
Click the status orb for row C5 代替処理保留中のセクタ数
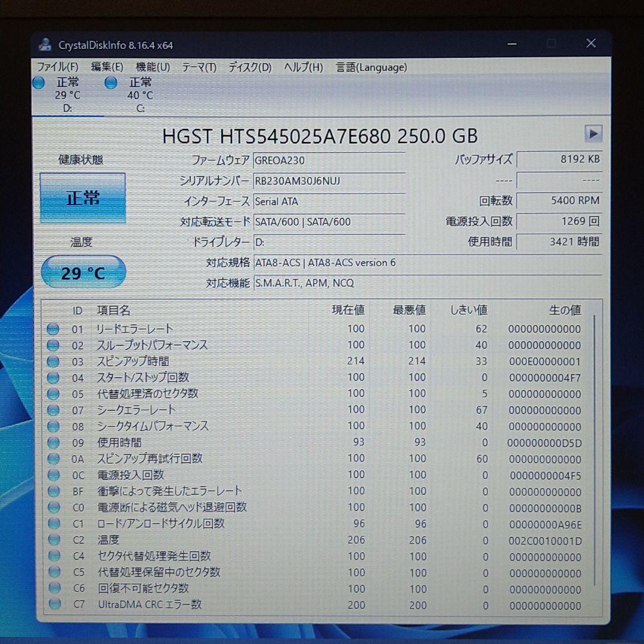point(55,572)
